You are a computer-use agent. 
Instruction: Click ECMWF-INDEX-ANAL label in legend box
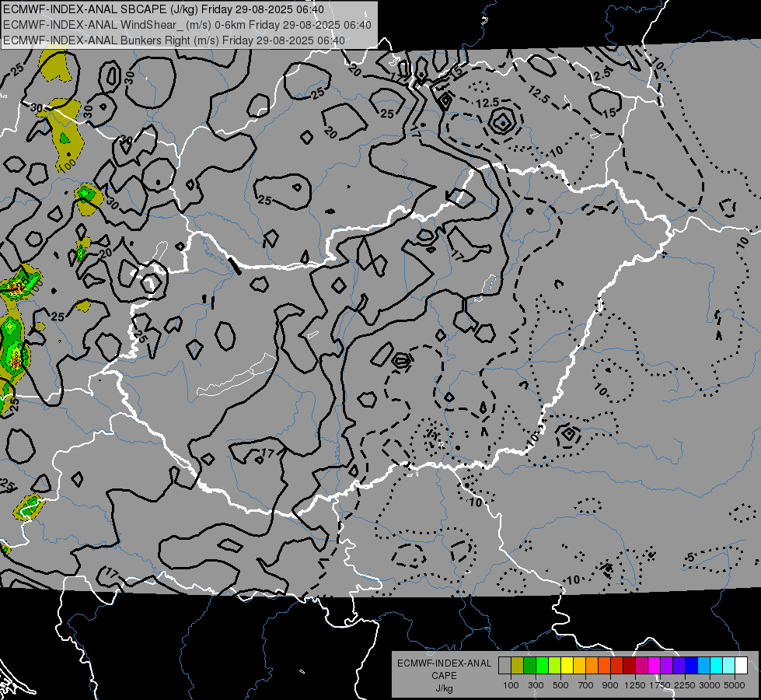click(x=444, y=663)
